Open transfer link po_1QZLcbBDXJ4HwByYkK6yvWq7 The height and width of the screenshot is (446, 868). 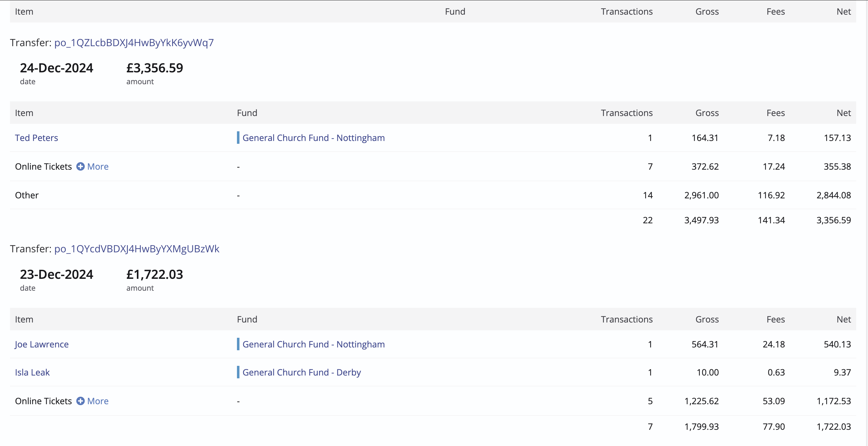pos(134,42)
